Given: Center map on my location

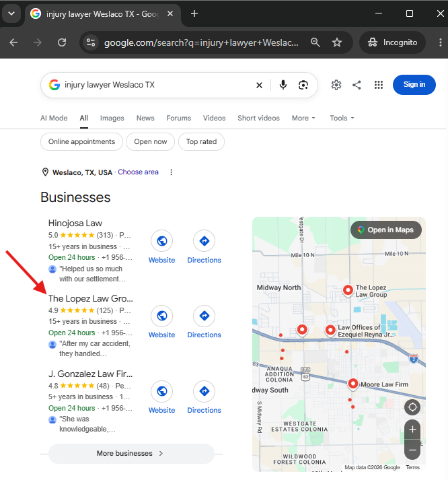Looking at the screenshot, I should 412,407.
